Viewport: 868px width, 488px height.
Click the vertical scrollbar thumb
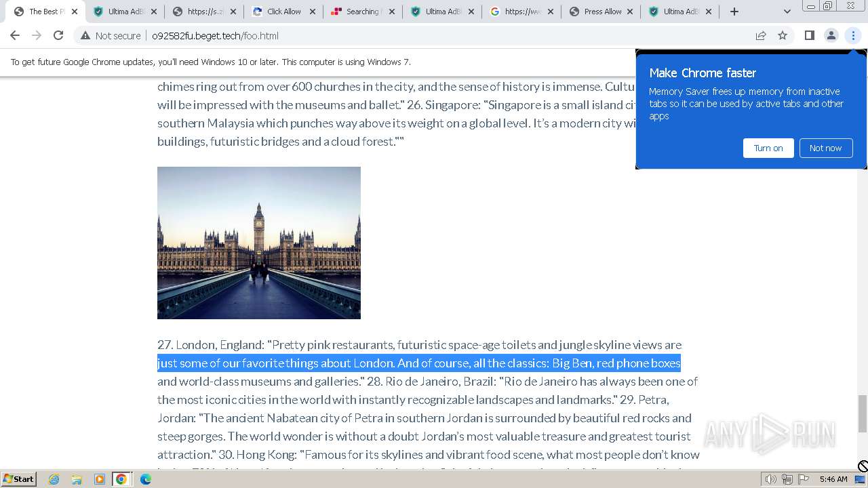(x=863, y=413)
